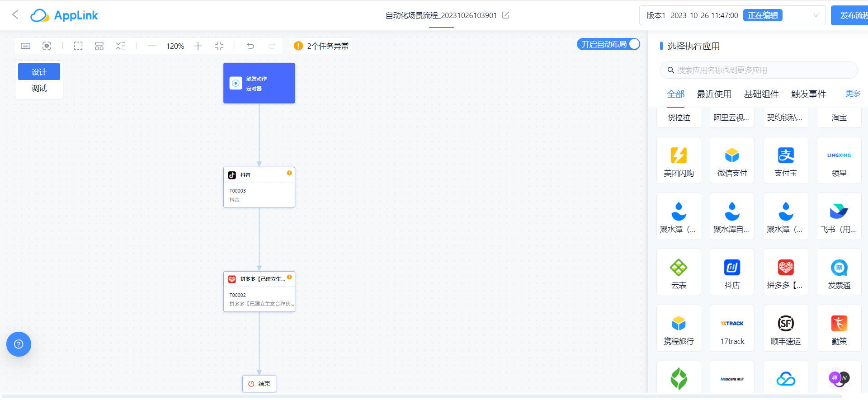Viewport: 868px width, 400px height.
Task: Choose the 拼多多 app in the list
Action: click(786, 273)
